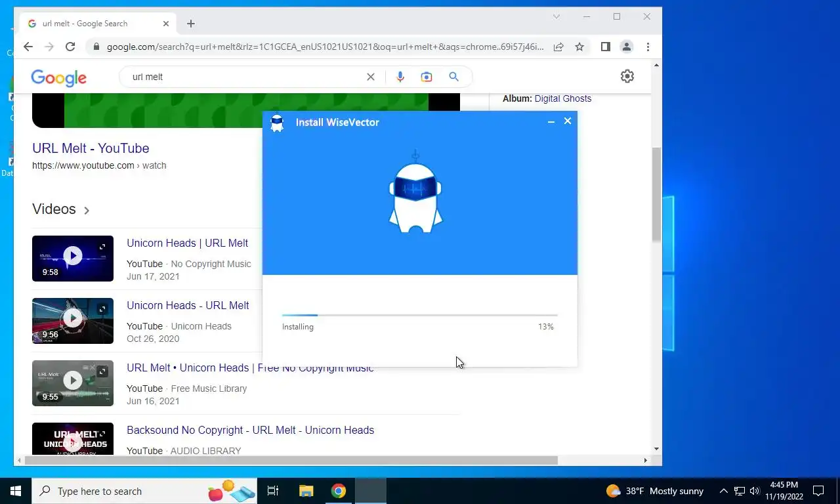The height and width of the screenshot is (504, 840).
Task: Click the site lock icon
Action: pyautogui.click(x=96, y=47)
